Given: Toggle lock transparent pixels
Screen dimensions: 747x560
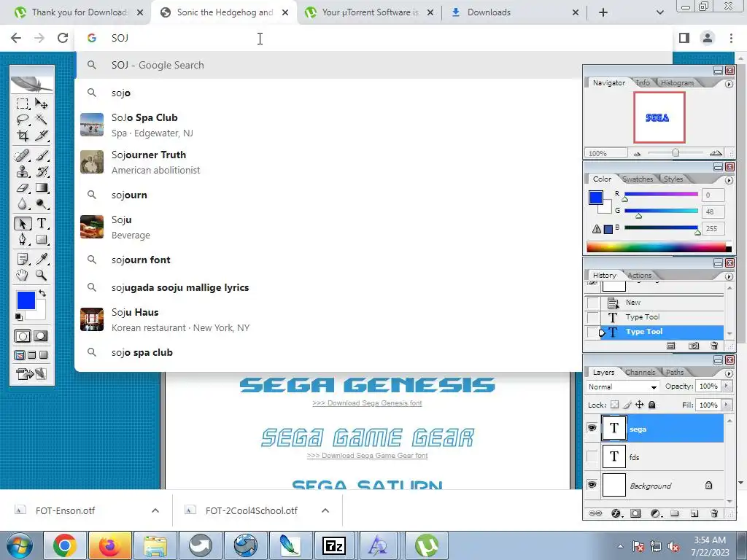Looking at the screenshot, I should click(x=614, y=405).
